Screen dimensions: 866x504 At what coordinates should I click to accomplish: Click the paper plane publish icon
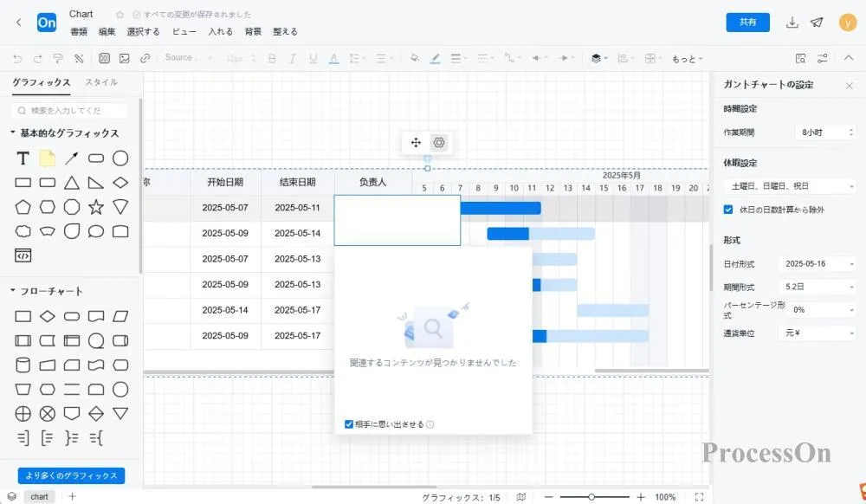click(817, 22)
